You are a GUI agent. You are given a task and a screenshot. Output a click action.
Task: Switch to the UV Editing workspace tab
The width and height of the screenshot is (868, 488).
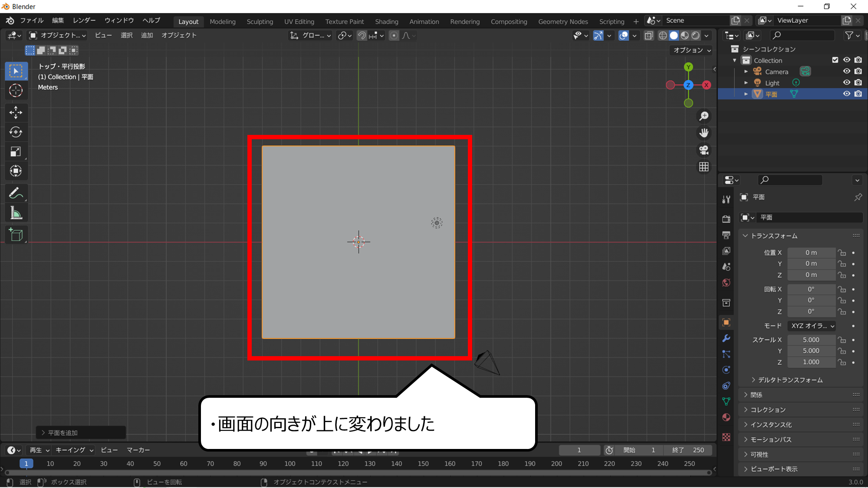(x=299, y=22)
